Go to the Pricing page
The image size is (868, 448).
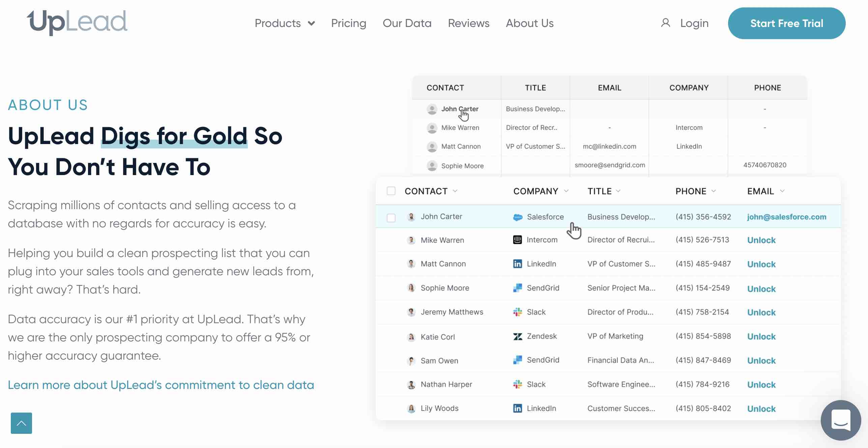click(348, 23)
